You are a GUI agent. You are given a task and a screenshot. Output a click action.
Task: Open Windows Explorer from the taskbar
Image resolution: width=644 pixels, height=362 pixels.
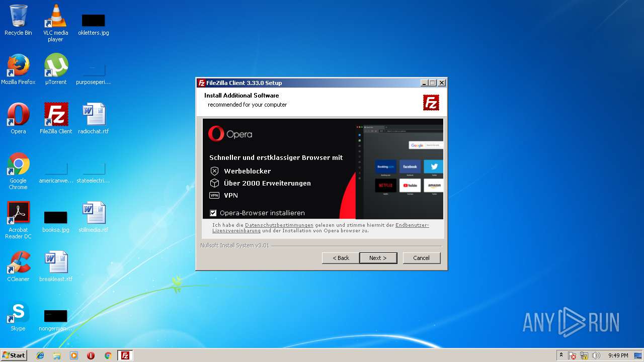pos(57,355)
